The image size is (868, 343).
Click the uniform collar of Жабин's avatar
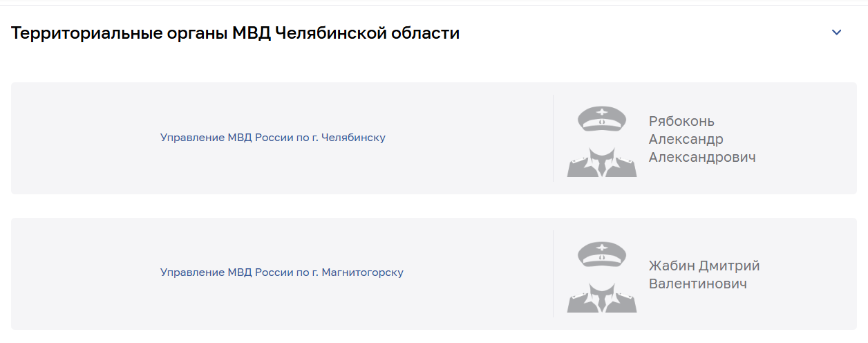(x=602, y=299)
